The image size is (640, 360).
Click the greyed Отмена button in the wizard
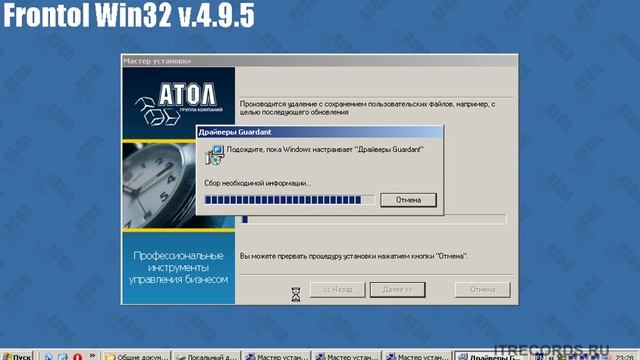(x=482, y=290)
